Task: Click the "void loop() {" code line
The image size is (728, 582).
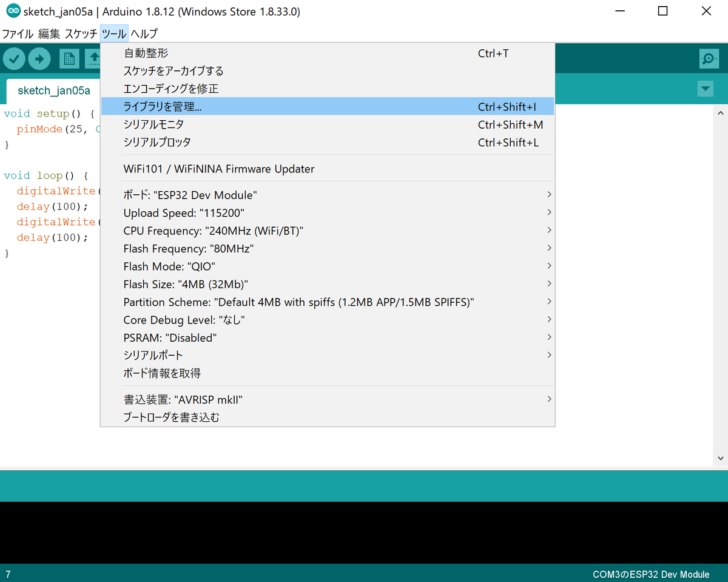Action: point(46,175)
